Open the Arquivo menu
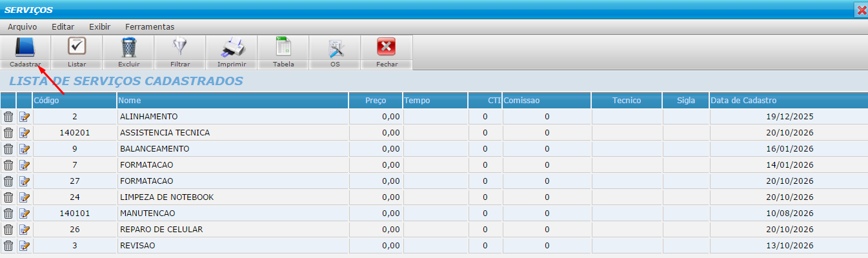This screenshot has width=868, height=258. 23,27
